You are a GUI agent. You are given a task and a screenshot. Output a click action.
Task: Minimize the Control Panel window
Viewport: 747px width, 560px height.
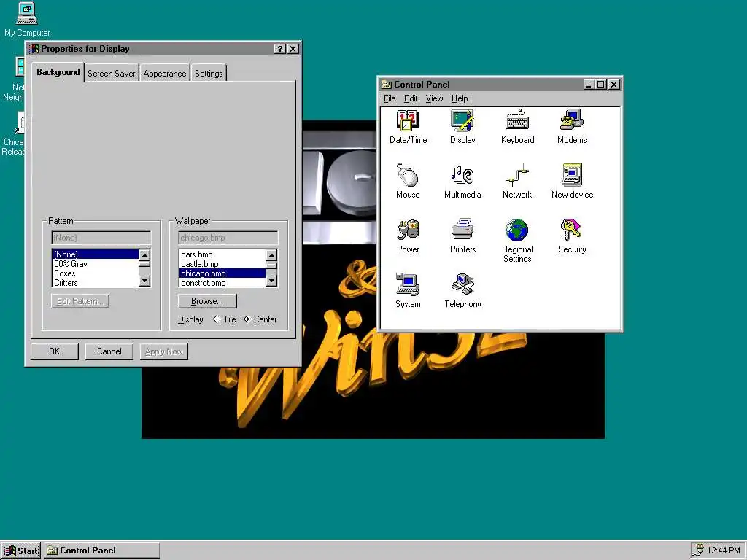589,85
